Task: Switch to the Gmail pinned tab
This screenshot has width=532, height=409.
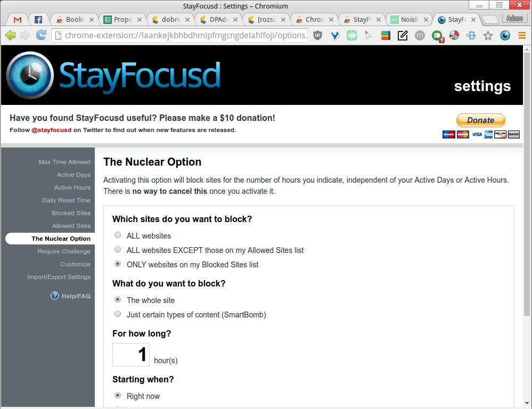Action: tap(17, 20)
